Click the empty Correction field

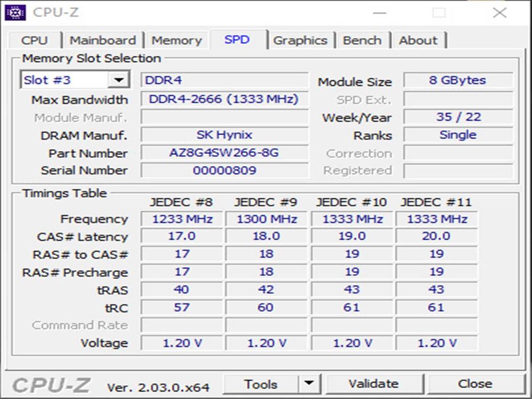coord(458,153)
